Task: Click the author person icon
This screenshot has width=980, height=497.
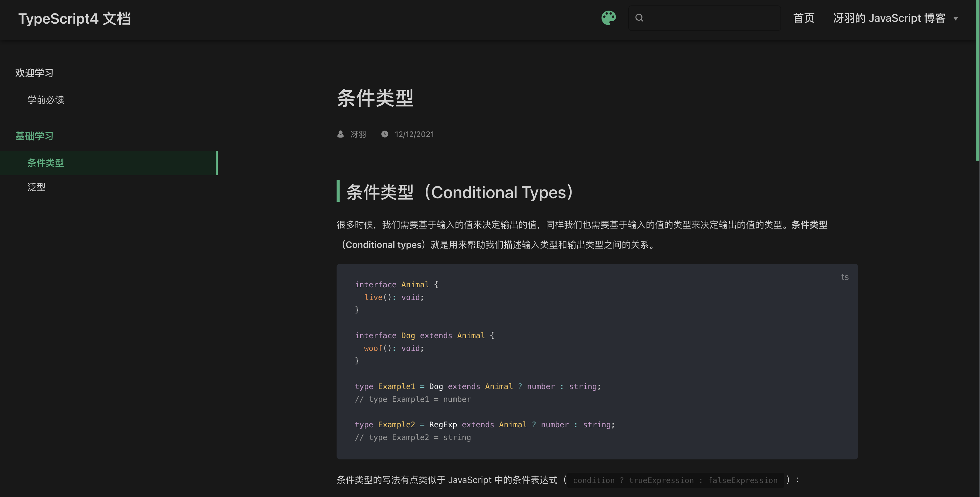Action: (340, 134)
